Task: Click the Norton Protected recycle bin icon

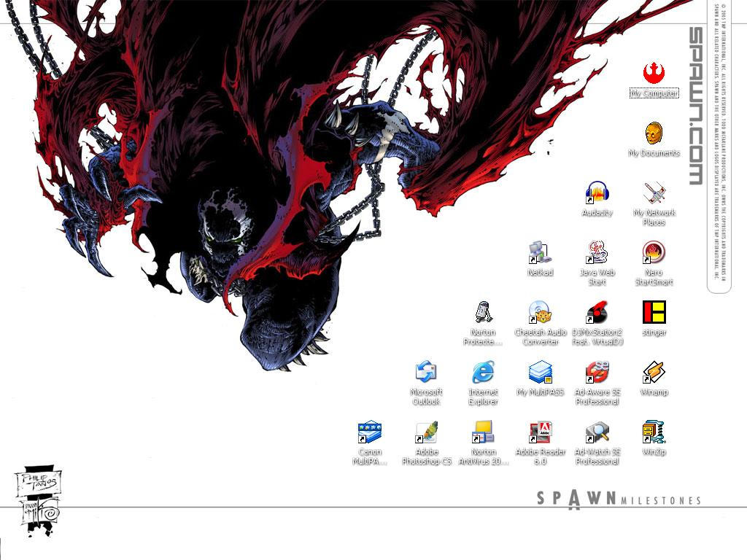Action: (483, 312)
